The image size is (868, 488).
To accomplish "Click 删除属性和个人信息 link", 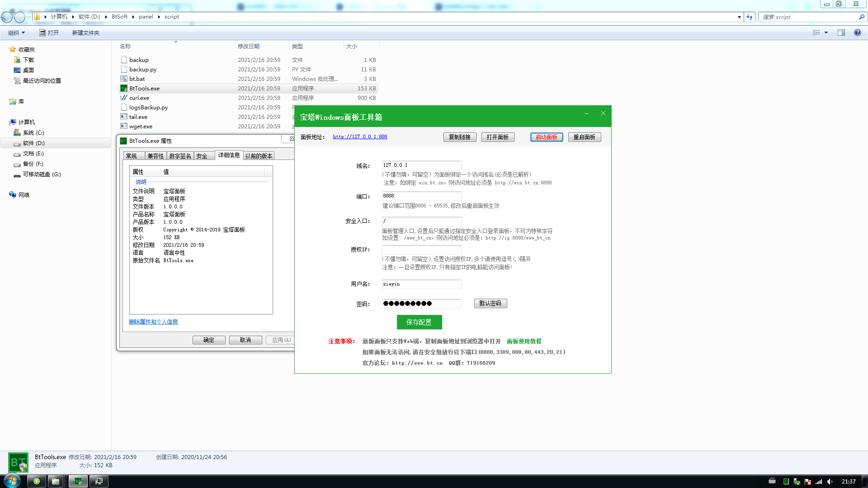I will pos(153,322).
